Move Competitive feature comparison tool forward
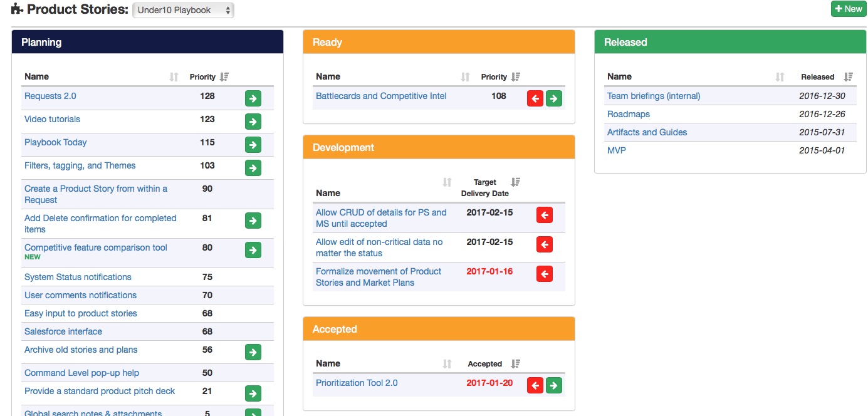This screenshot has width=868, height=416. click(x=253, y=250)
